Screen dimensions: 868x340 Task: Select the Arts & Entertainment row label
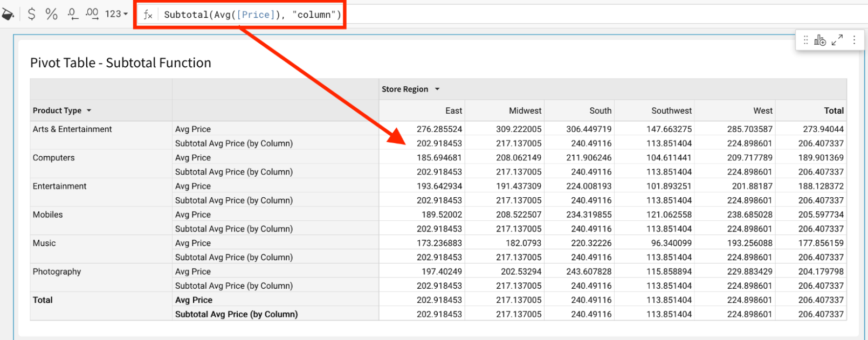pyautogui.click(x=72, y=129)
